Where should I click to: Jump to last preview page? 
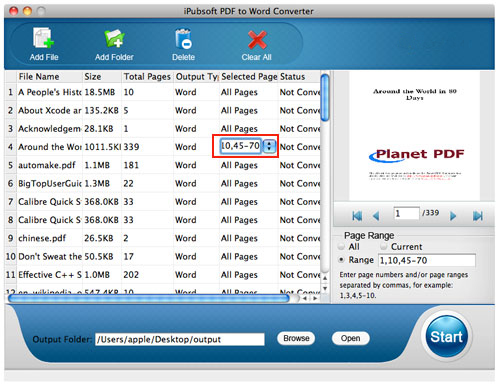[x=477, y=216]
